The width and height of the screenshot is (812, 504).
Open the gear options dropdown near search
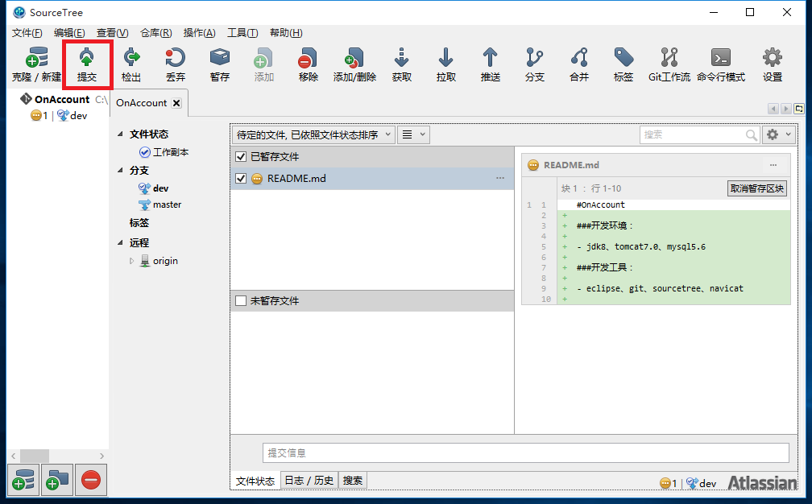click(779, 135)
